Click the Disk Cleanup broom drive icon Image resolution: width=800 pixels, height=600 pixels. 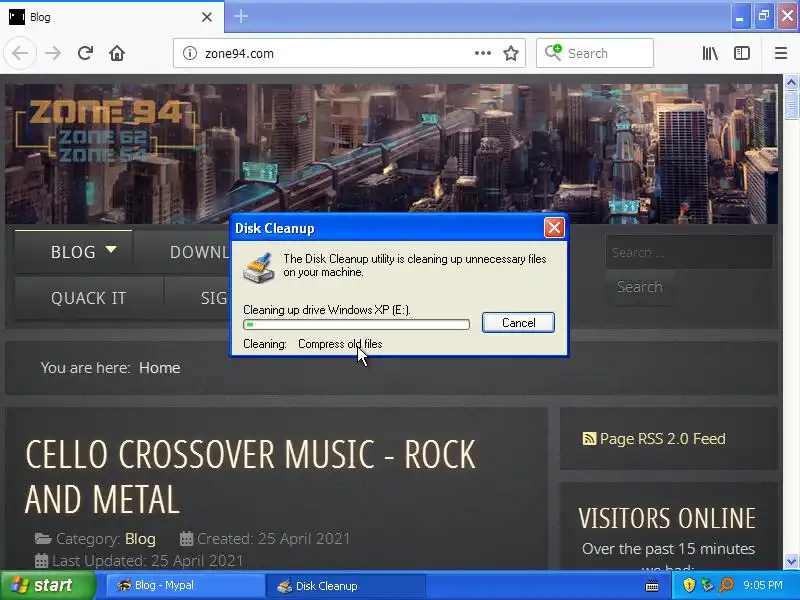[259, 267]
